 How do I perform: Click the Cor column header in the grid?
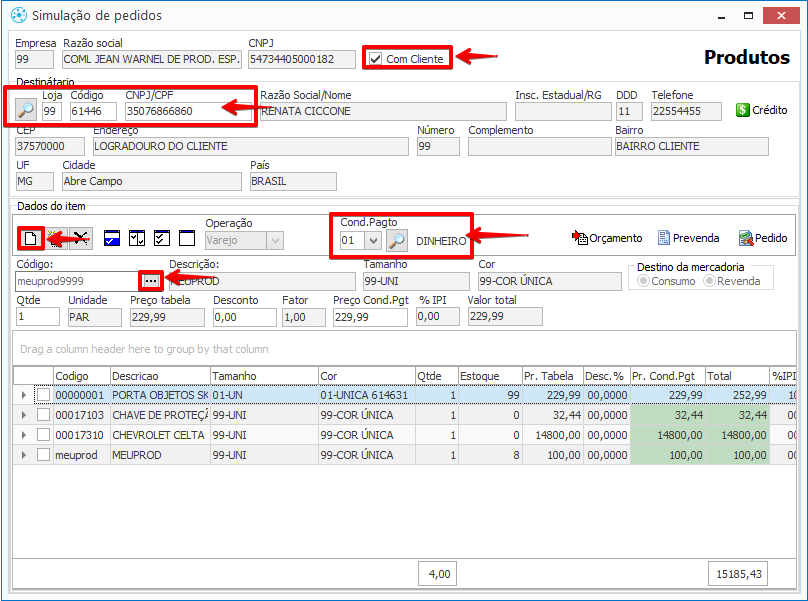[367, 376]
